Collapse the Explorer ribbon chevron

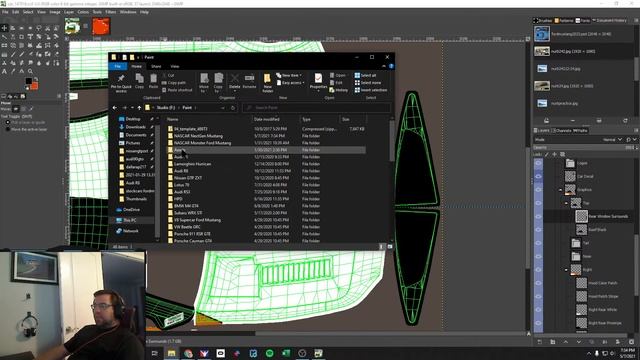tap(384, 66)
